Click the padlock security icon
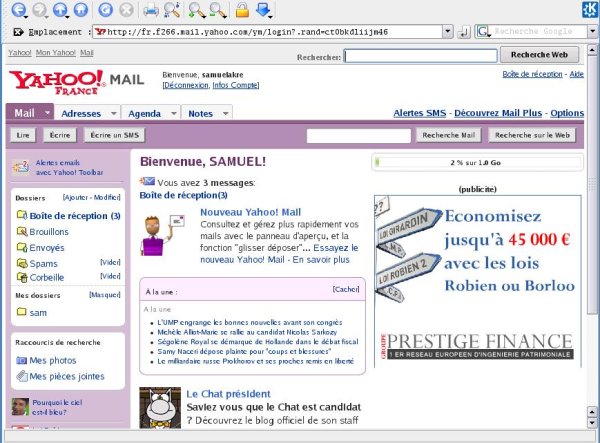This screenshot has width=600, height=443. tap(242, 10)
